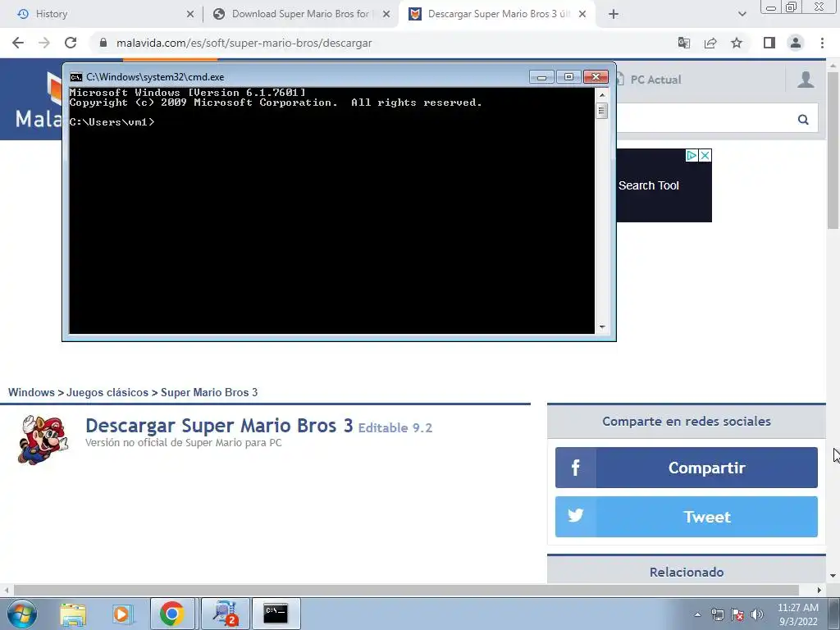Viewport: 840px width, 630px height.
Task: Open the Super Mario Bros 3 breadcrumb
Action: coord(209,392)
